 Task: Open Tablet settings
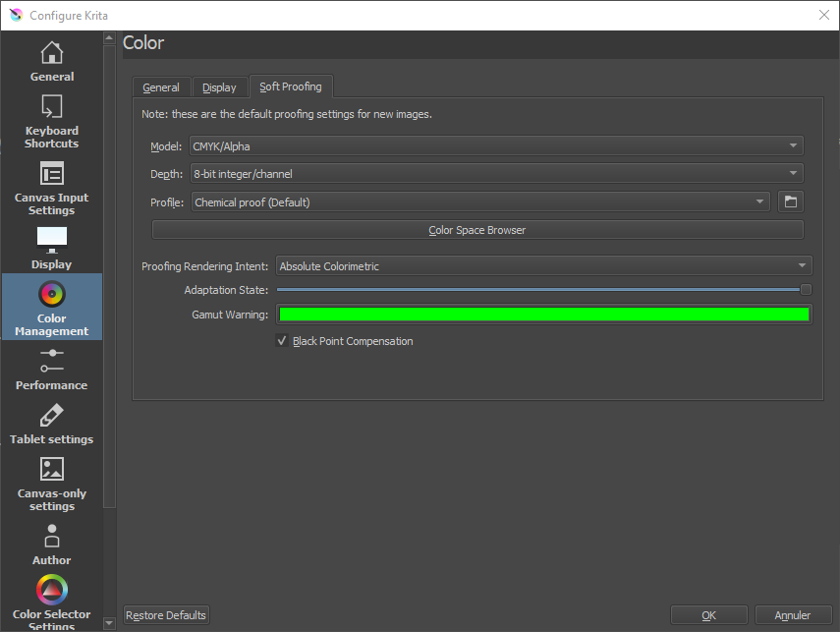51,424
